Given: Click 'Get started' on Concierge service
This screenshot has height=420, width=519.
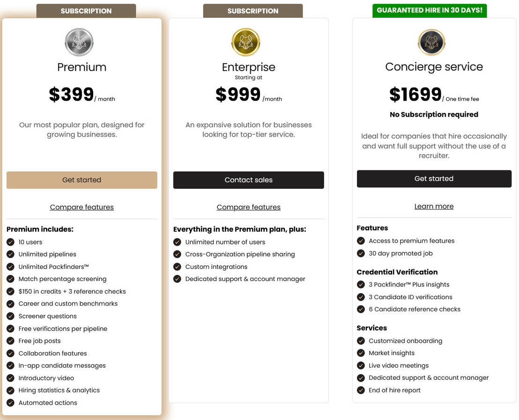Looking at the screenshot, I should click(434, 178).
